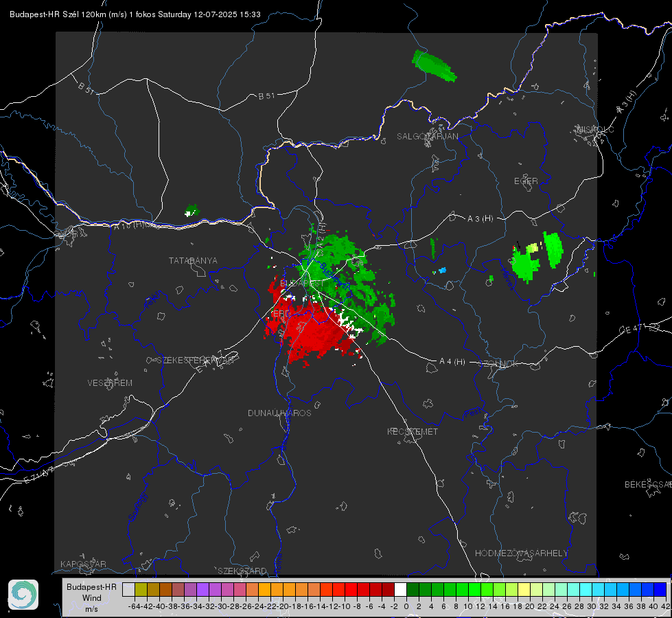
Task: Click the BÉKÉSCSABA city label
Action: coord(648,484)
